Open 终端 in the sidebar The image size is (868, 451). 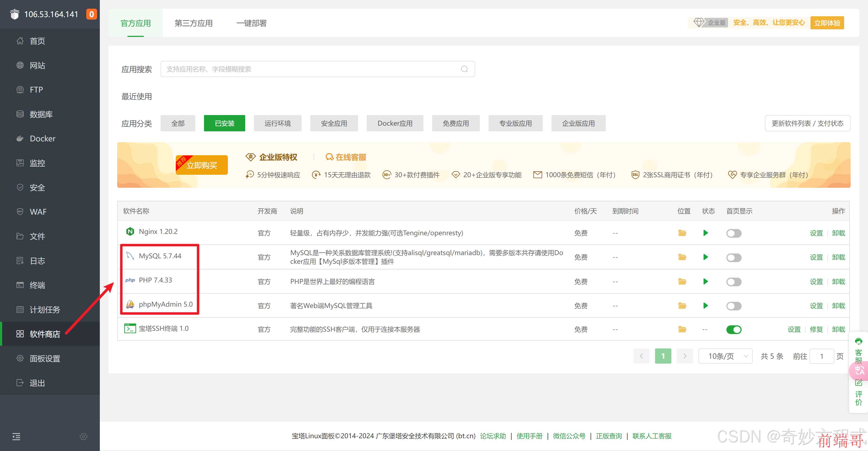[x=50, y=285]
